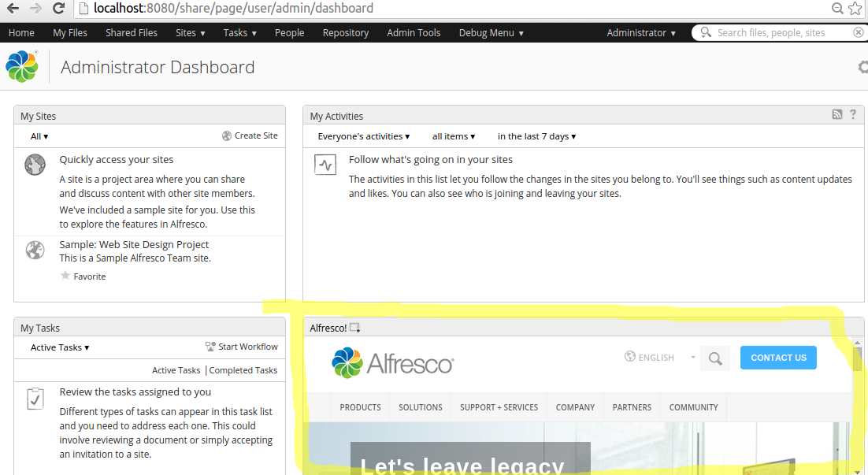Image resolution: width=868 pixels, height=475 pixels.
Task: Open the Sample: Web Site Design Project link
Action: click(x=133, y=244)
